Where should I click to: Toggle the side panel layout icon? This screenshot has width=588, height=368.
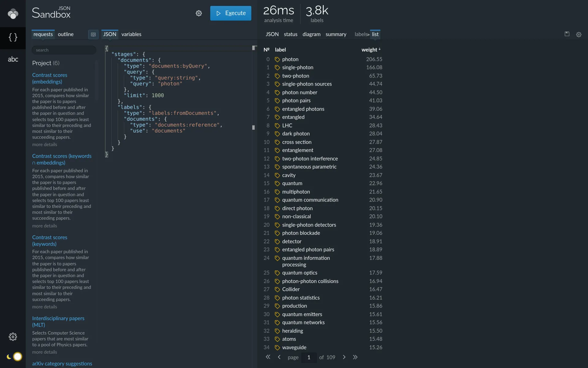coord(93,34)
